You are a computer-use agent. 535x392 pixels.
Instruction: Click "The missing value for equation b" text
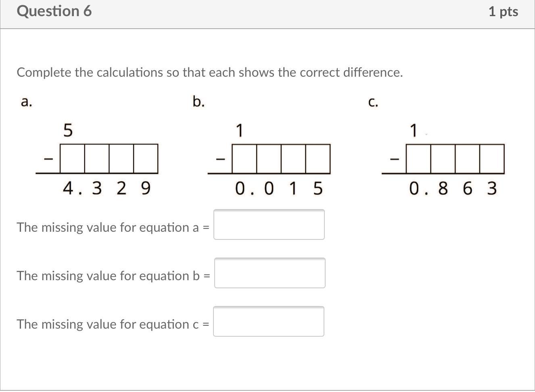[108, 276]
